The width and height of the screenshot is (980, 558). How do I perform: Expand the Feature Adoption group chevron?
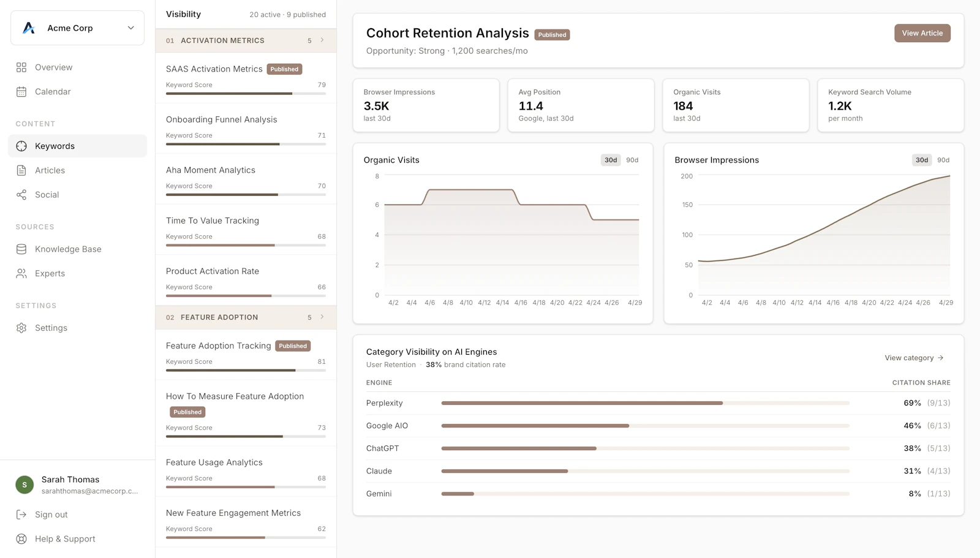tap(322, 317)
